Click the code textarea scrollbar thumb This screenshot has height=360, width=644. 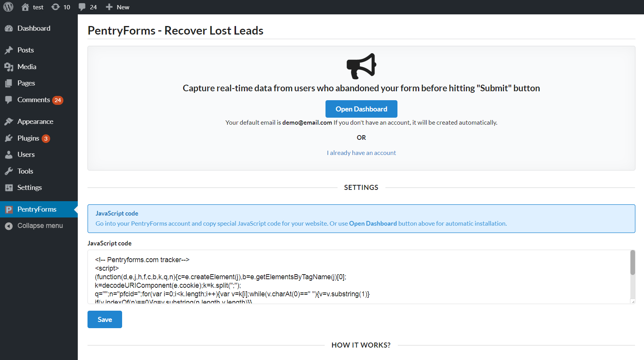[x=633, y=263]
